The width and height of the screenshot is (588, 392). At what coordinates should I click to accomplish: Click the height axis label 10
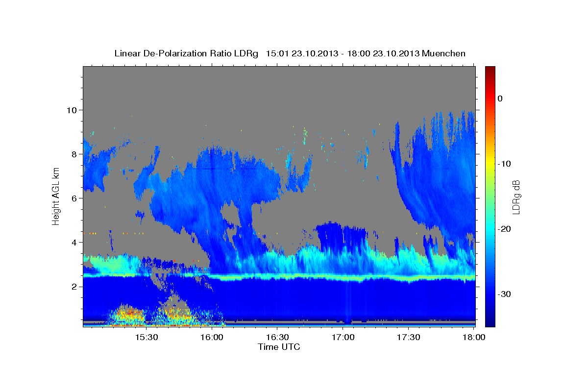tap(73, 110)
